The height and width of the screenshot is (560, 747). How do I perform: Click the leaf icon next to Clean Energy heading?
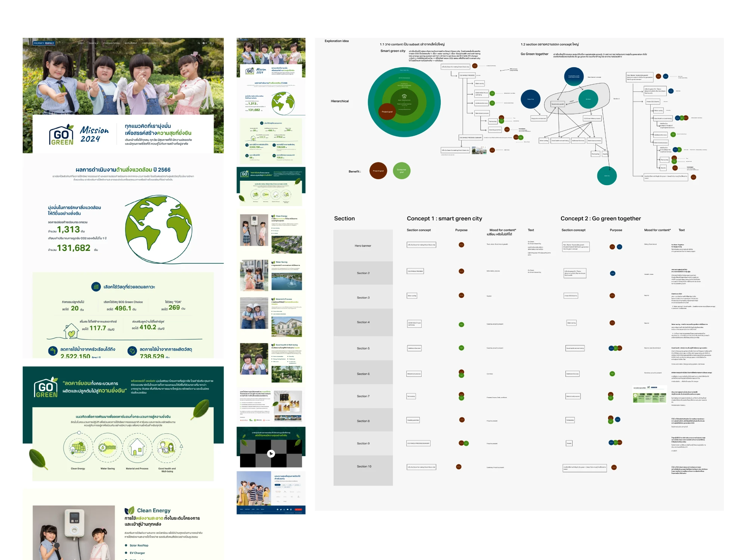point(129,510)
